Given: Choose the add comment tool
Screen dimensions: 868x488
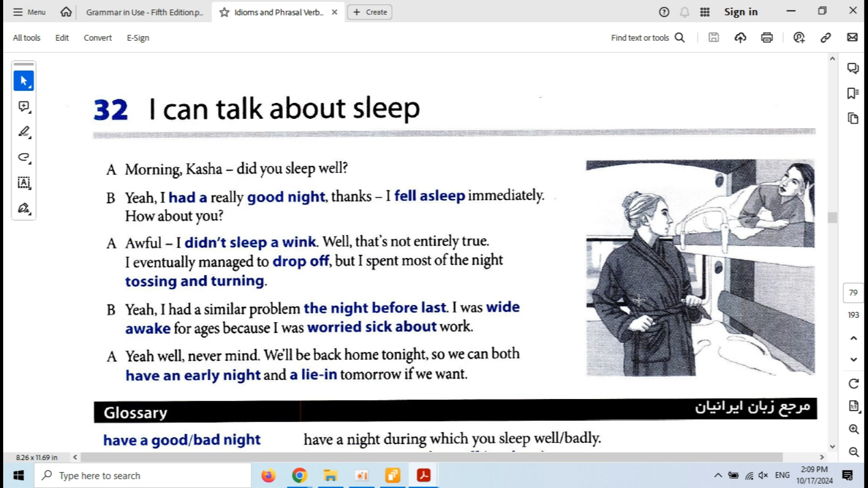Looking at the screenshot, I should pos(24,107).
